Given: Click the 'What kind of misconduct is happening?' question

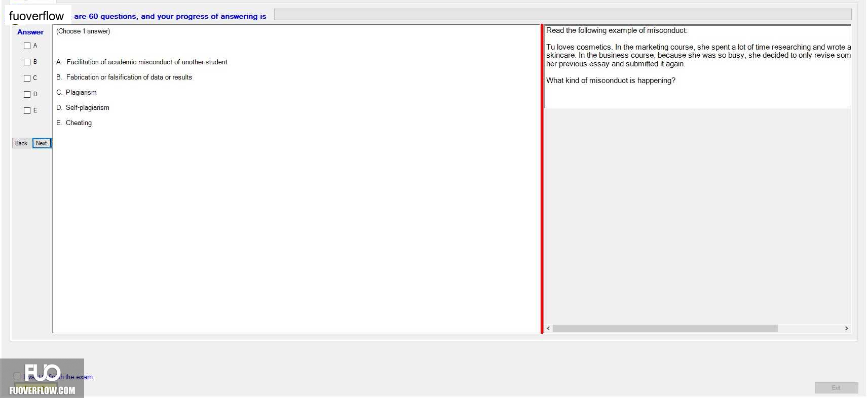Looking at the screenshot, I should pyautogui.click(x=611, y=81).
